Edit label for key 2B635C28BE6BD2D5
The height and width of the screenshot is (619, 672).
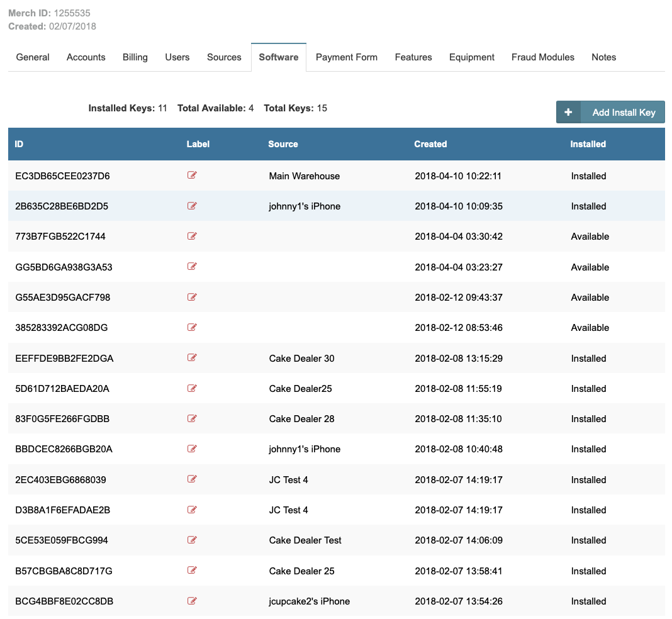pyautogui.click(x=192, y=206)
